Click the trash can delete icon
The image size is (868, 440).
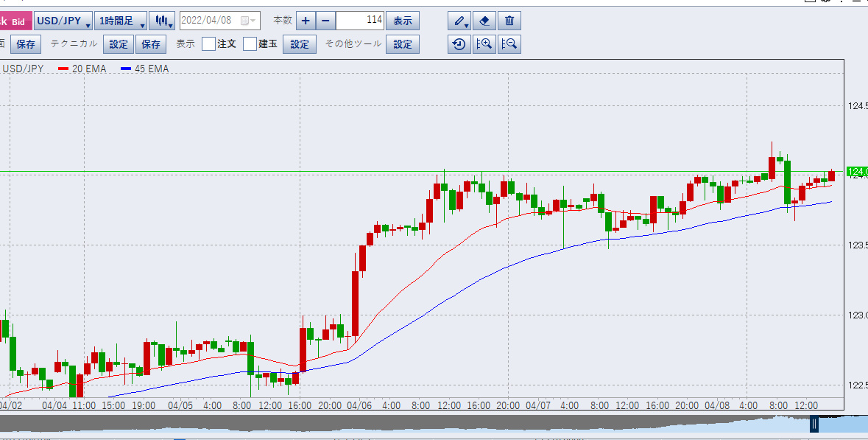pyautogui.click(x=509, y=21)
